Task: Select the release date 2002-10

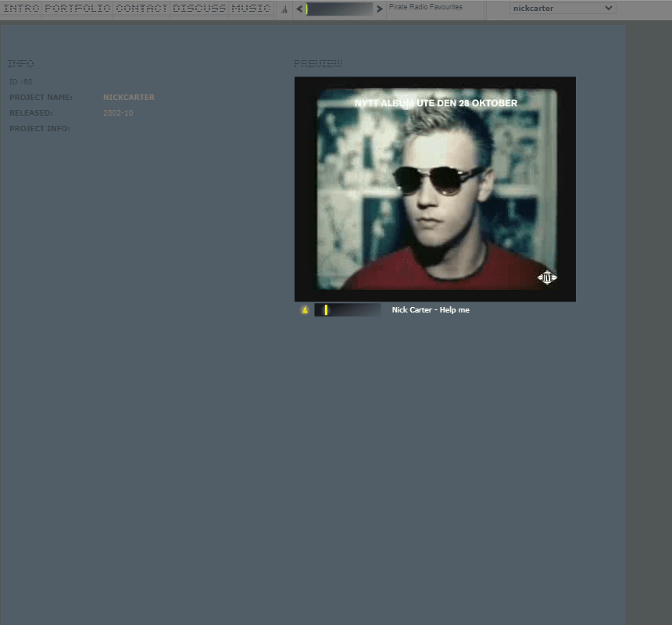Action: (x=118, y=113)
